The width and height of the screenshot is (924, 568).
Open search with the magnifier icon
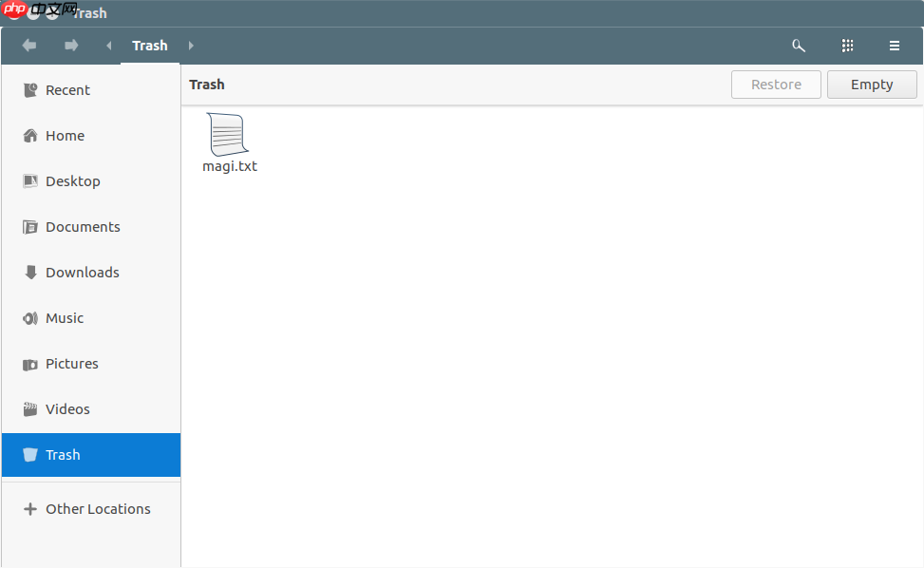[798, 46]
